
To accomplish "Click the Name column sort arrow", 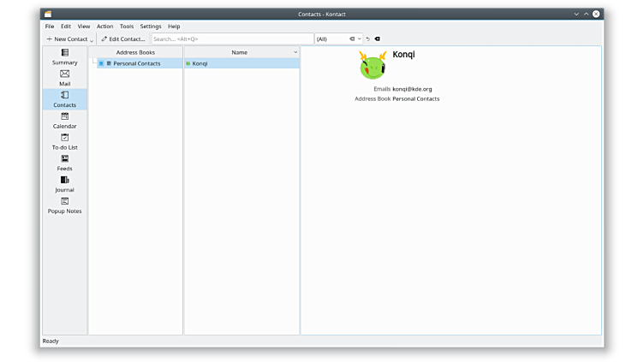I will pos(295,52).
